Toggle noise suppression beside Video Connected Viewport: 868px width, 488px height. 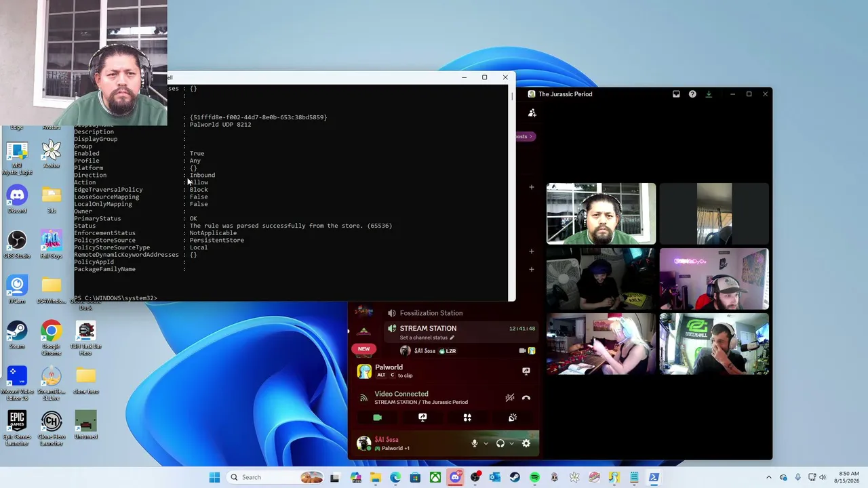(509, 398)
